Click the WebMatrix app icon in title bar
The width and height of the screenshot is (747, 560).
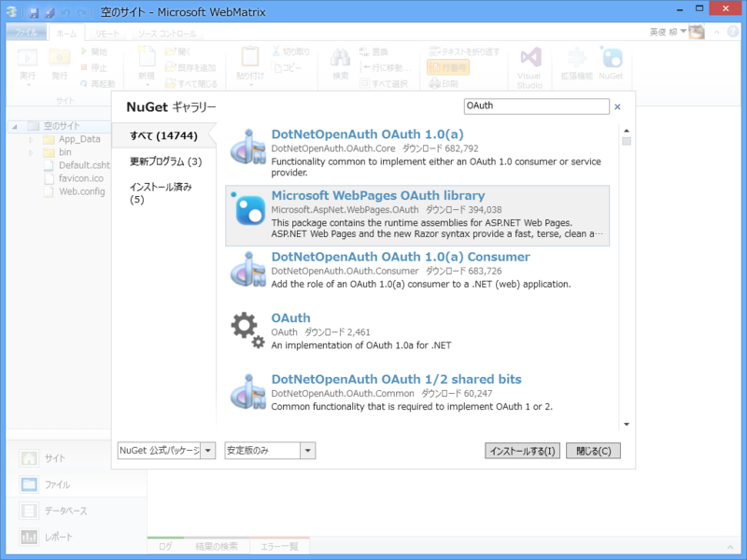point(12,12)
